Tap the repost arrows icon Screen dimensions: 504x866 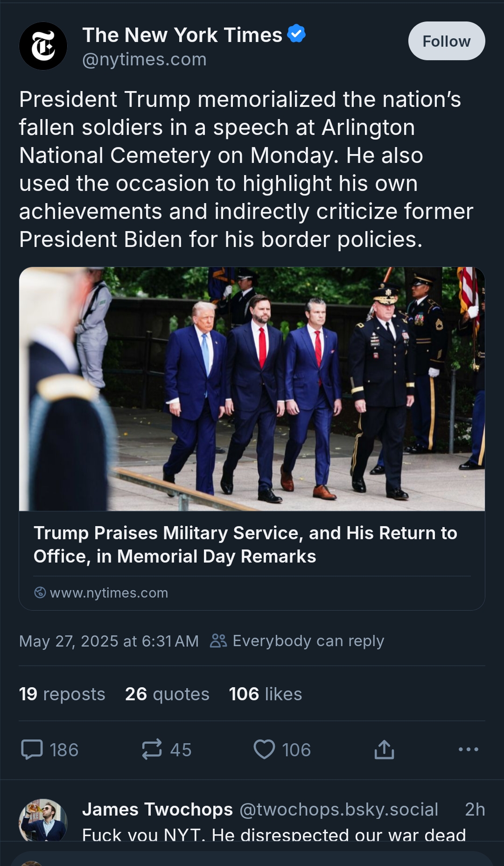pyautogui.click(x=152, y=749)
